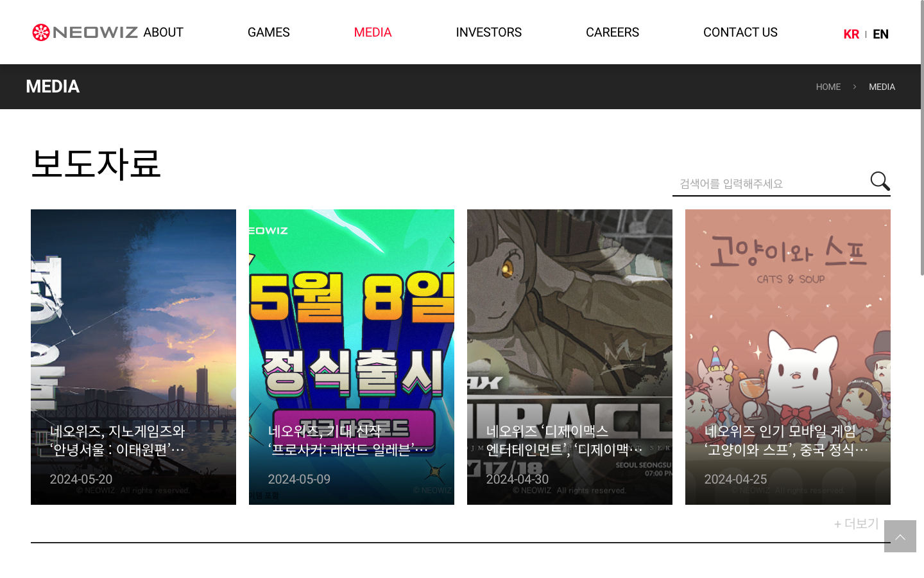
Task: Go to HOME breadcrumb link
Action: 828,87
